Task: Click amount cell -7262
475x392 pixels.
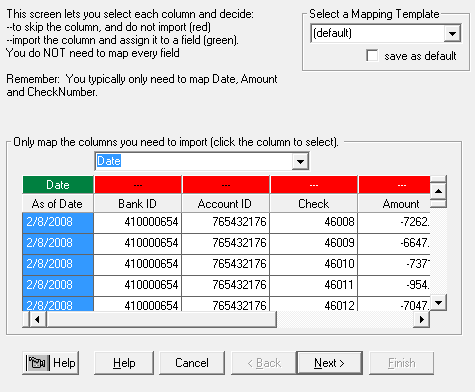Action: coord(394,222)
